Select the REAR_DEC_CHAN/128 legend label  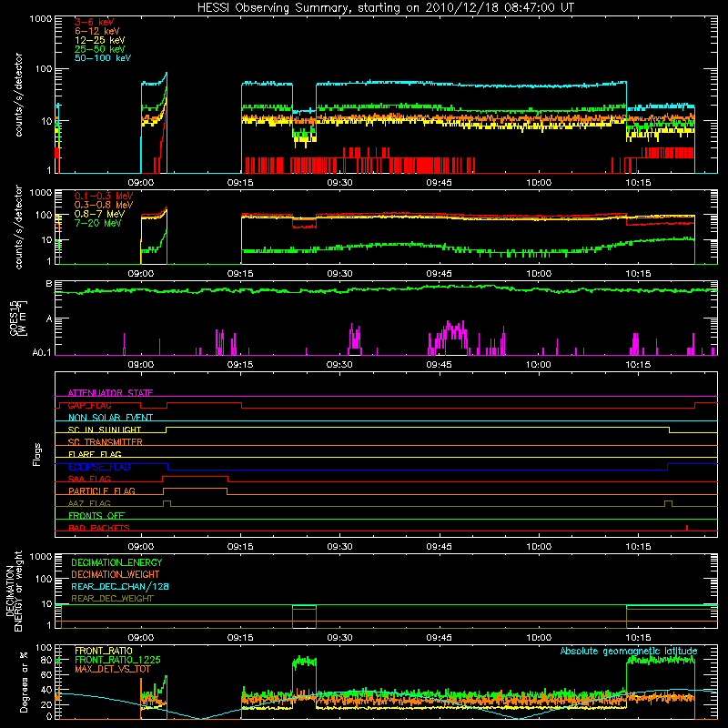(x=120, y=586)
